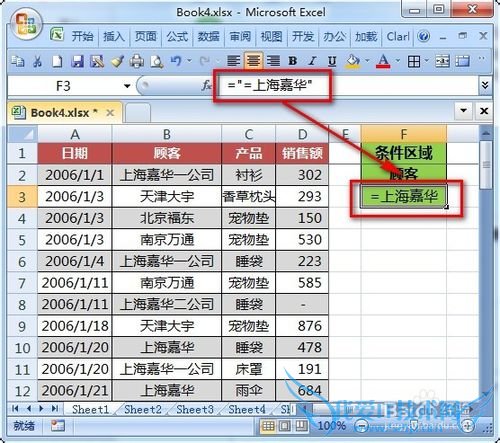Select cell with sales value 876
Screen dimensions: 500x443
pos(302,326)
